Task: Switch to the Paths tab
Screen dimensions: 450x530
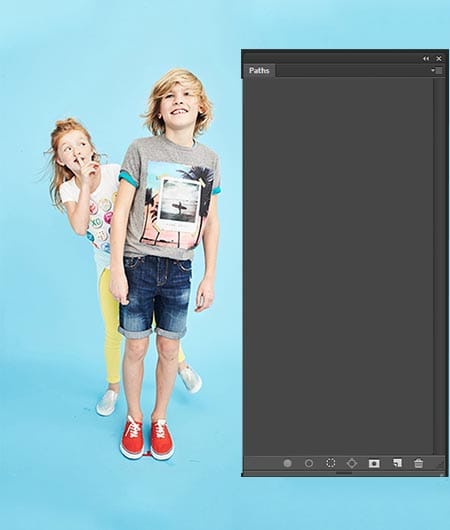Action: click(x=259, y=71)
